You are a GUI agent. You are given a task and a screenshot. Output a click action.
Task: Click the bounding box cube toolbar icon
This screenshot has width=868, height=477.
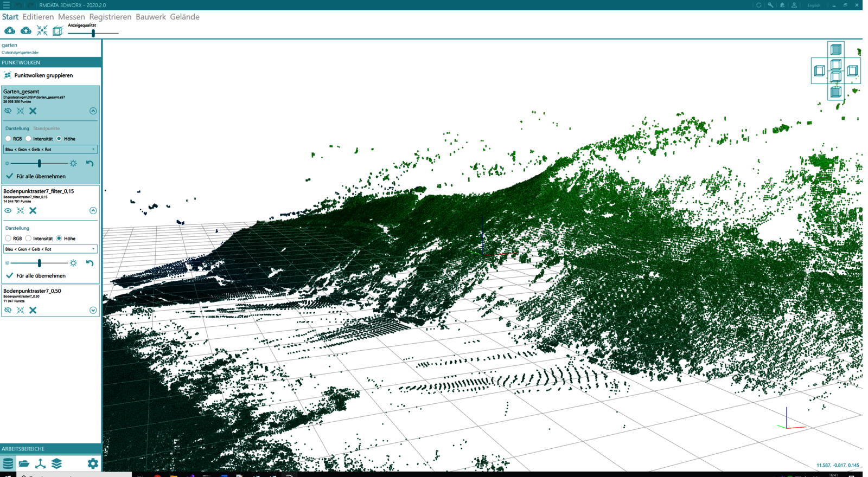point(58,31)
